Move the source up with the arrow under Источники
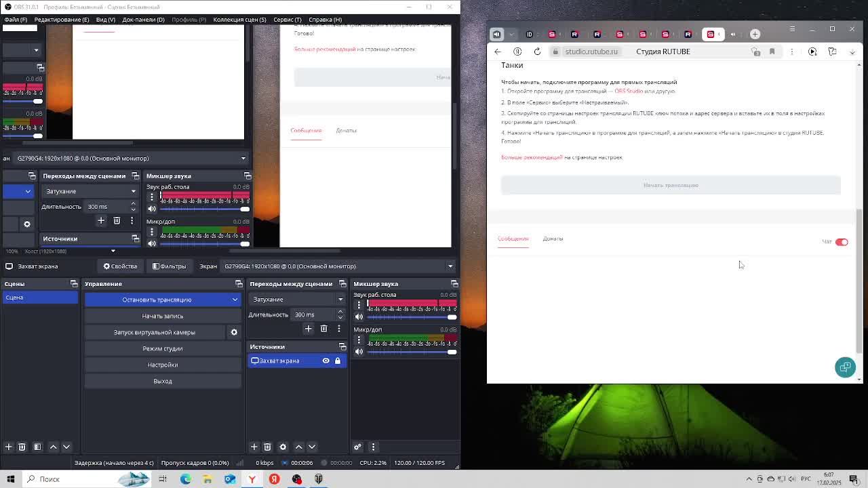 pos(298,447)
